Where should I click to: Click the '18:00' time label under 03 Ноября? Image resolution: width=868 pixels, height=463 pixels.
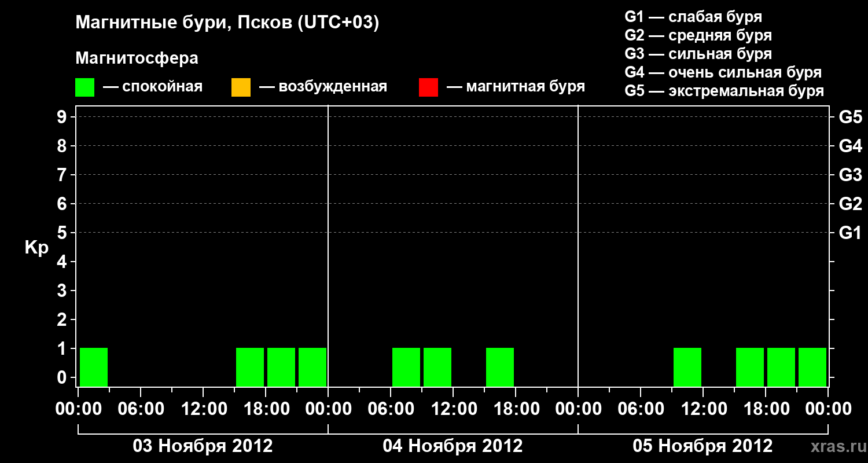[266, 409]
